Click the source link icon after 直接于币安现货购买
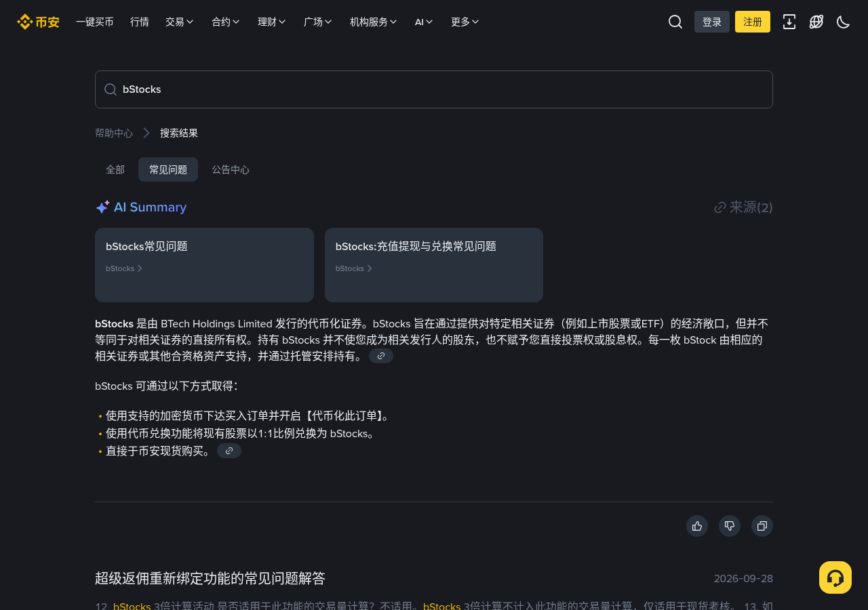This screenshot has height=610, width=868. click(229, 451)
